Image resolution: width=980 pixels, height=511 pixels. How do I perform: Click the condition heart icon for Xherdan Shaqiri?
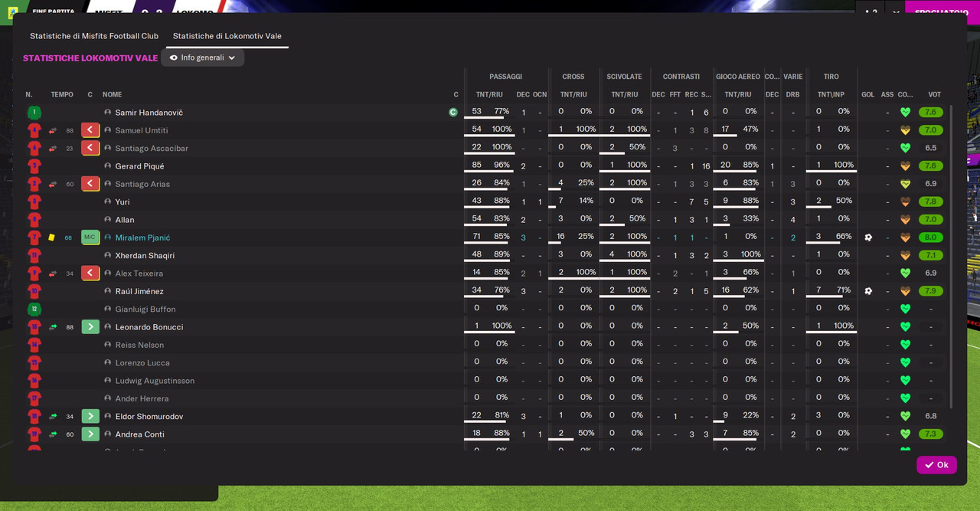tap(905, 256)
